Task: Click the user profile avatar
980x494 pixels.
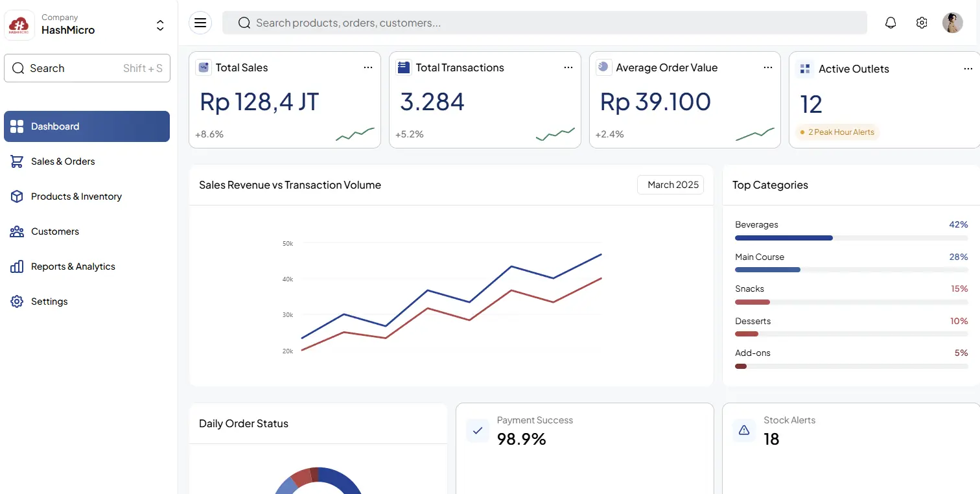Action: point(952,23)
